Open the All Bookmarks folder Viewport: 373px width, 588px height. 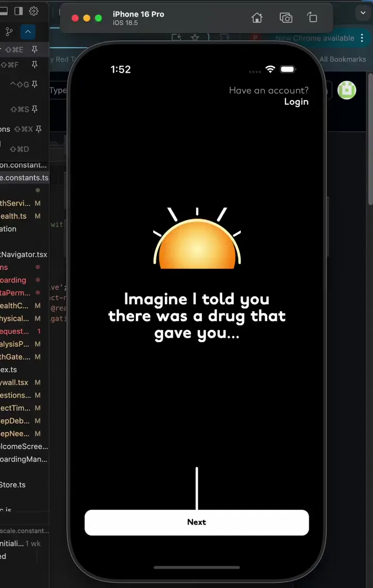point(342,59)
